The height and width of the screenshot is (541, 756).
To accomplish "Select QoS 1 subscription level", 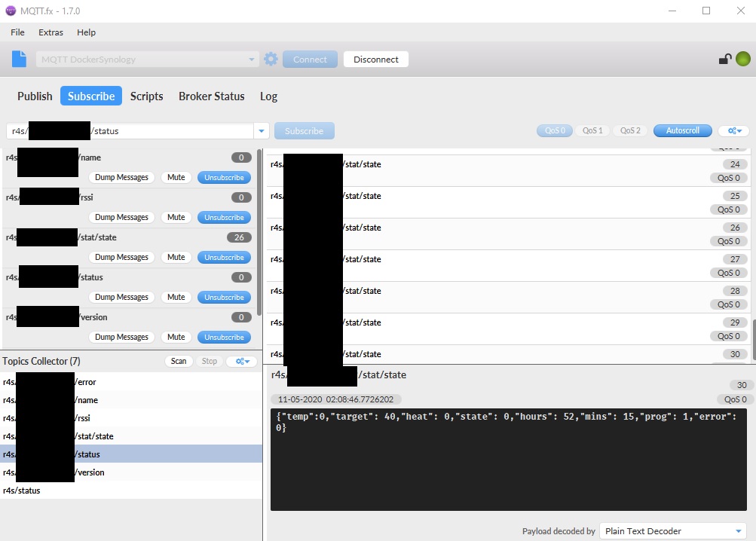I will [592, 131].
